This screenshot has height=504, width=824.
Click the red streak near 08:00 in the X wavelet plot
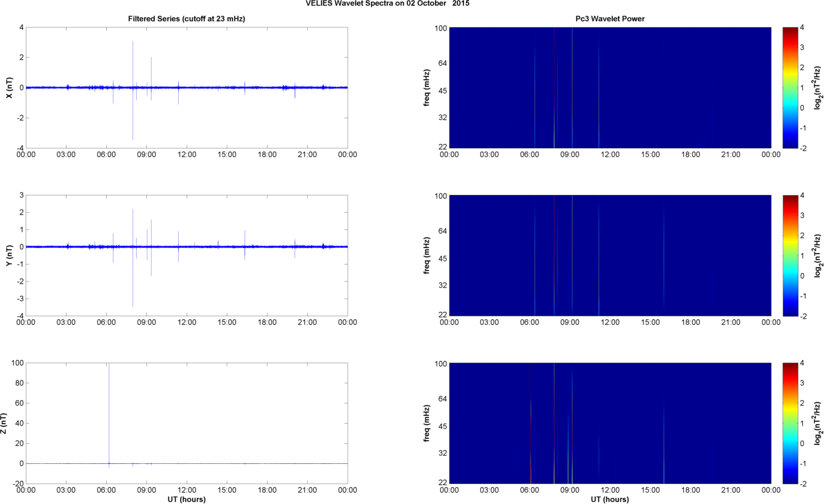click(554, 87)
